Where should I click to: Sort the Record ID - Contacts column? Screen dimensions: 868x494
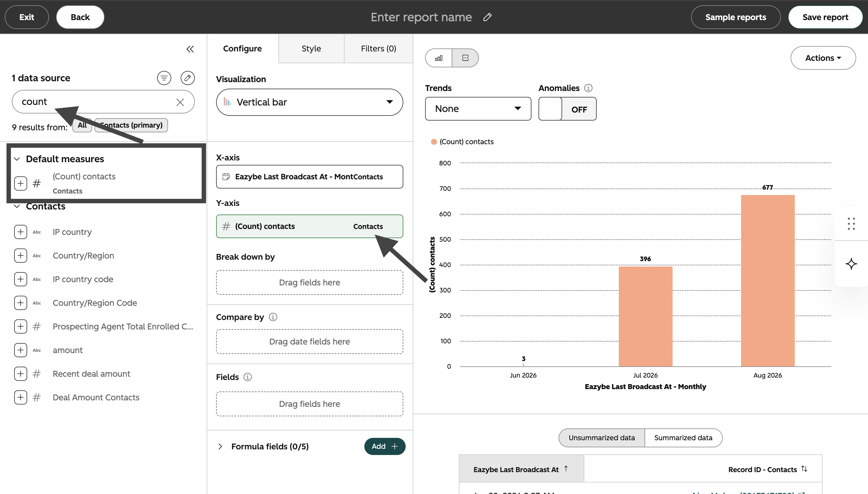point(804,469)
